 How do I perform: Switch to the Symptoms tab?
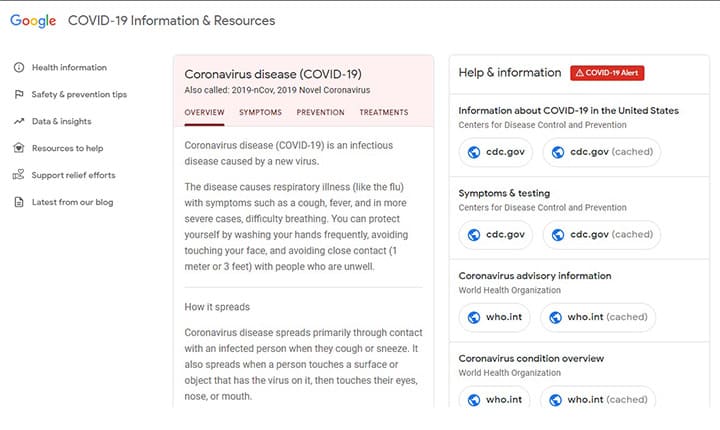point(260,113)
